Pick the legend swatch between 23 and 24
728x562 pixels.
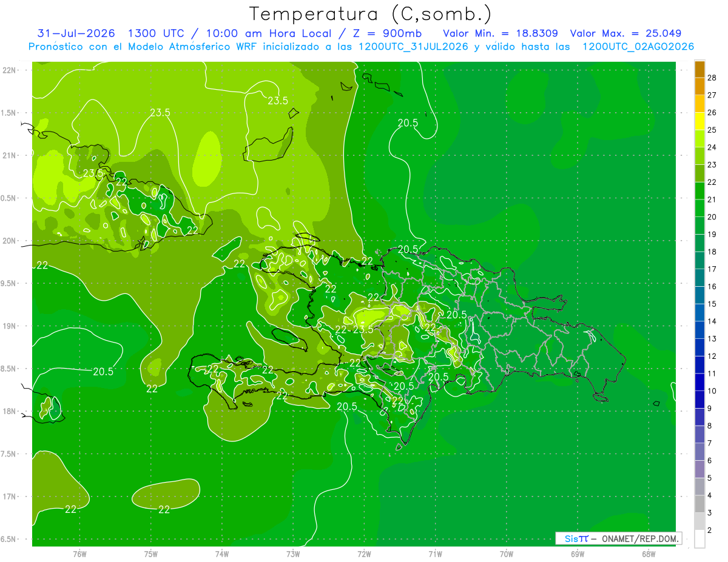click(x=699, y=156)
